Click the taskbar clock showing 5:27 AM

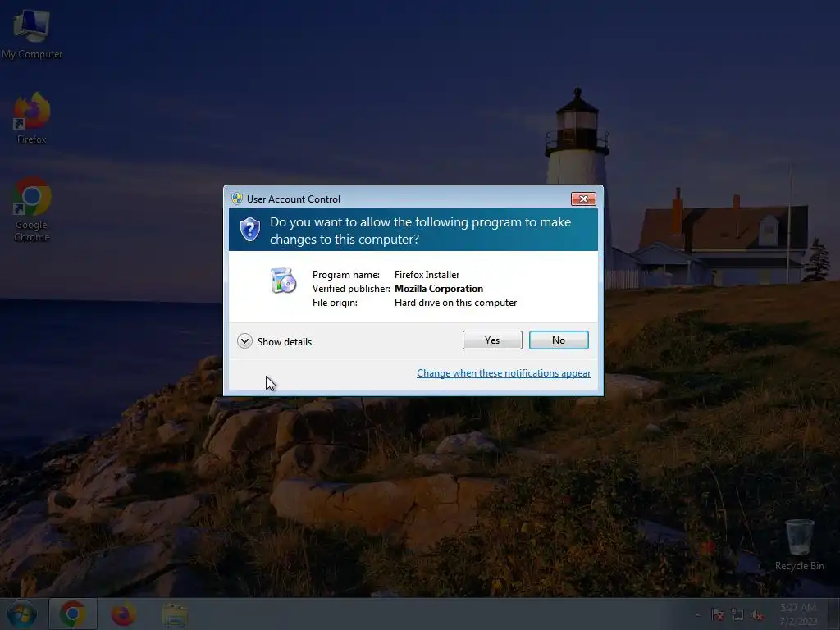[798, 614]
